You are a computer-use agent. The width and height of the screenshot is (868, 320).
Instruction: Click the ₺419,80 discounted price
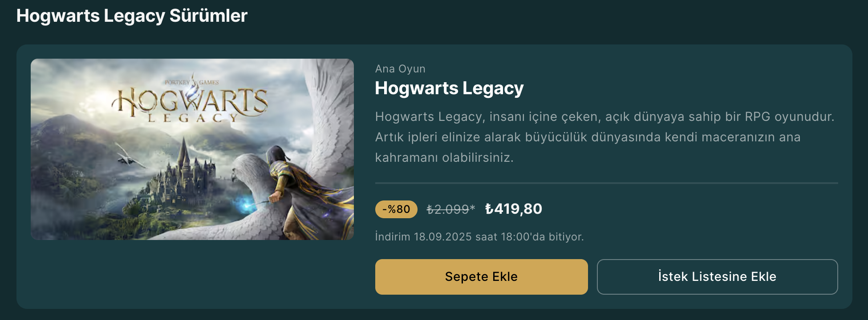coord(513,209)
